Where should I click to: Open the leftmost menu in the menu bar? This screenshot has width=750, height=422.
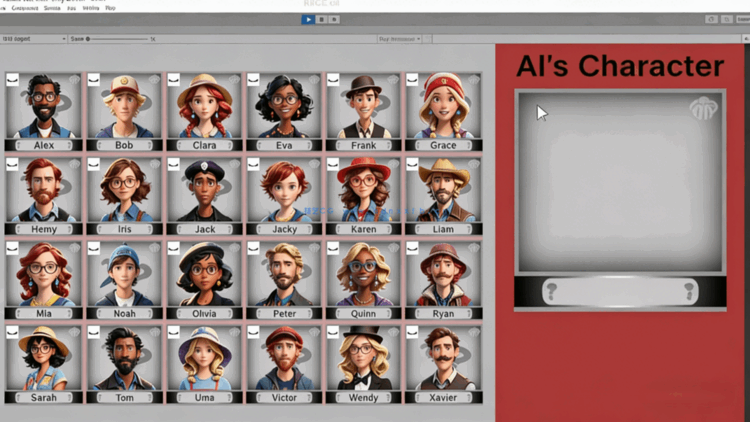5,7
